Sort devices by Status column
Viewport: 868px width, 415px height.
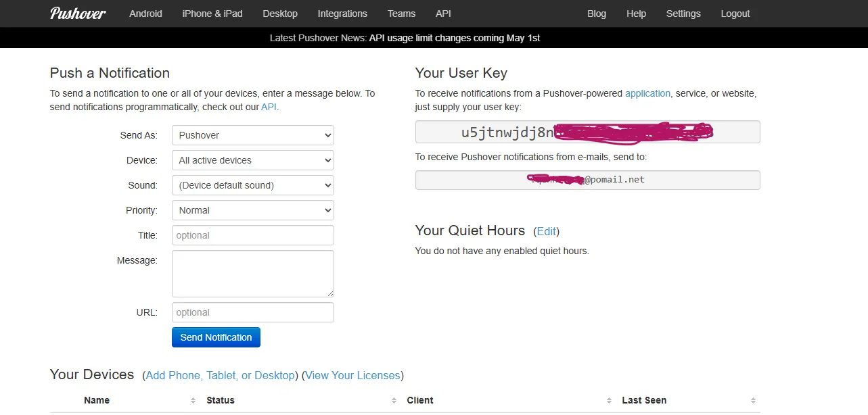(x=221, y=400)
